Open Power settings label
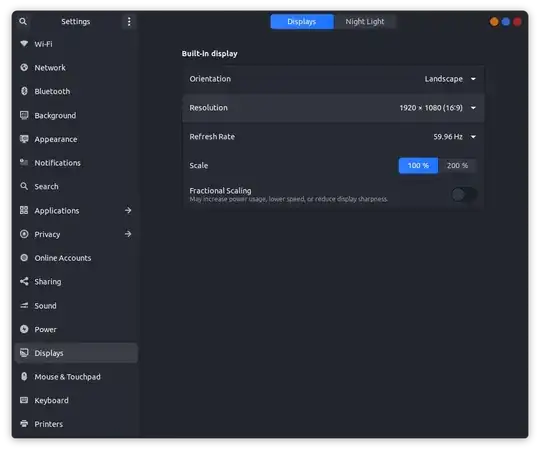This screenshot has width=540, height=451. click(45, 329)
